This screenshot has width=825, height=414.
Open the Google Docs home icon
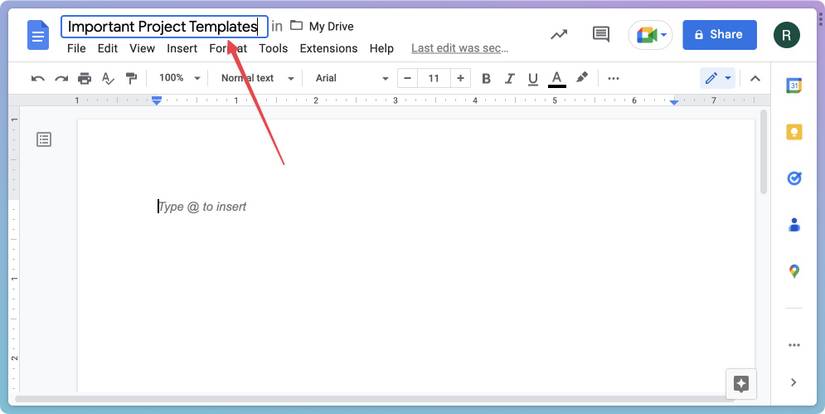[38, 35]
